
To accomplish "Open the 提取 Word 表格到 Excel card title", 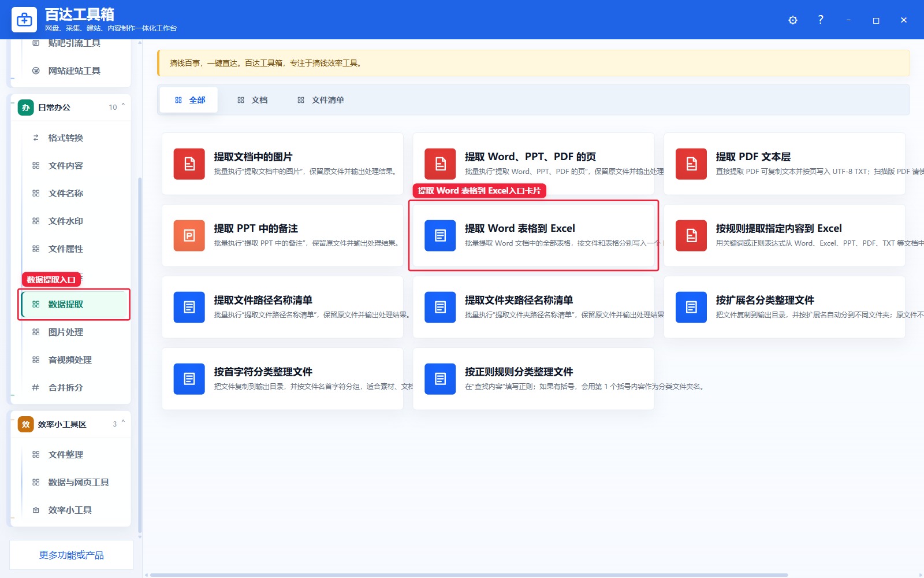I will tap(520, 228).
